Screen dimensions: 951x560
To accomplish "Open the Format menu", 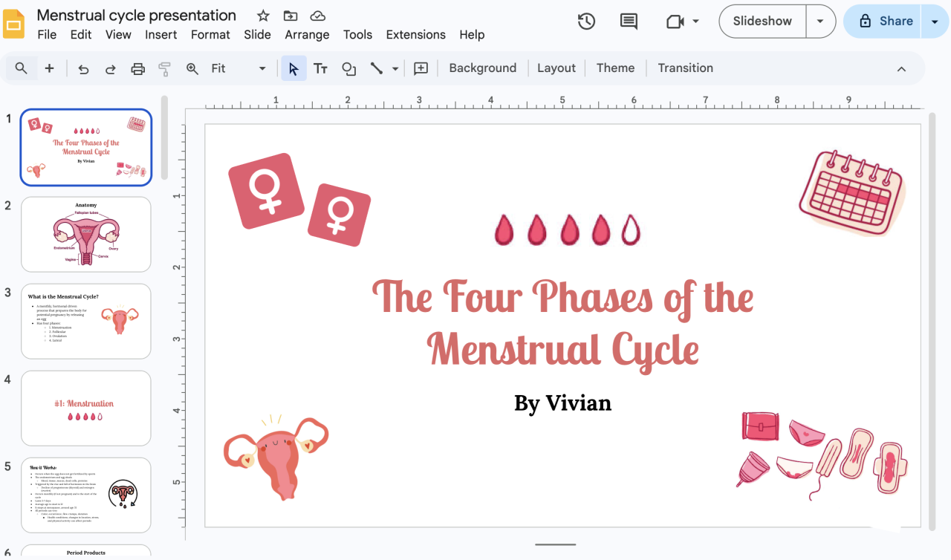I will (x=210, y=34).
